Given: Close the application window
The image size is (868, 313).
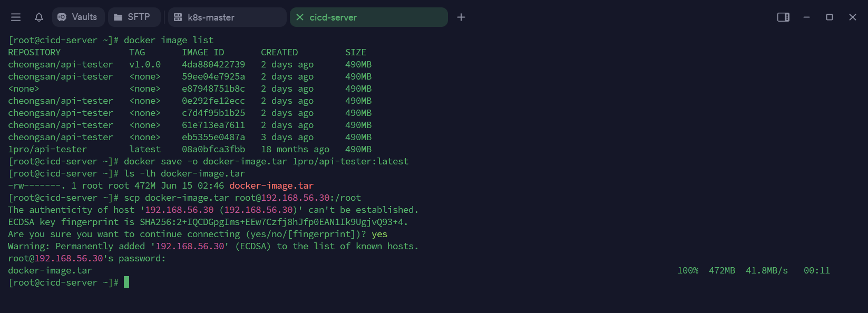Looking at the screenshot, I should click(x=853, y=17).
